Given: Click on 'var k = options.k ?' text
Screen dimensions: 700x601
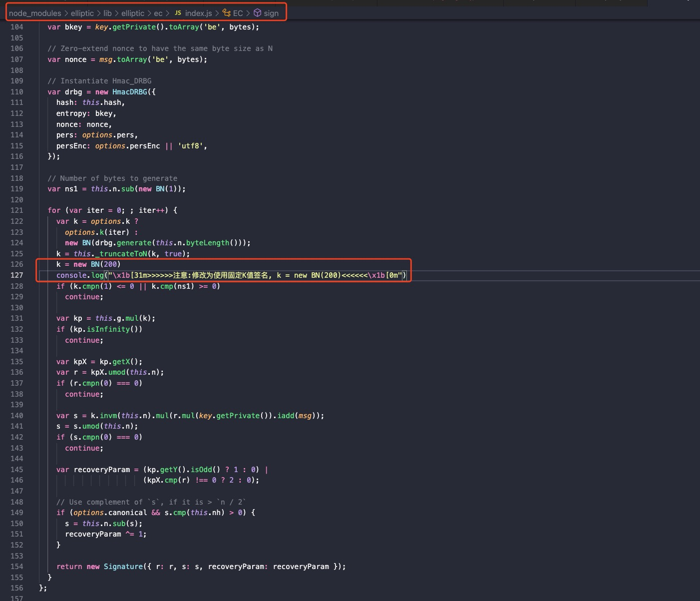Looking at the screenshot, I should coord(97,221).
